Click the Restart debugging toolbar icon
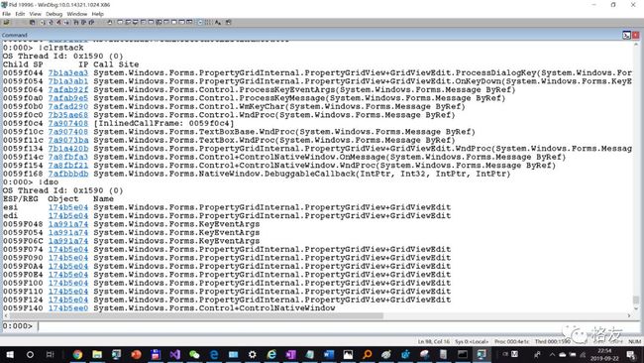Screen dimensions: 644x363 coord(51,22)
